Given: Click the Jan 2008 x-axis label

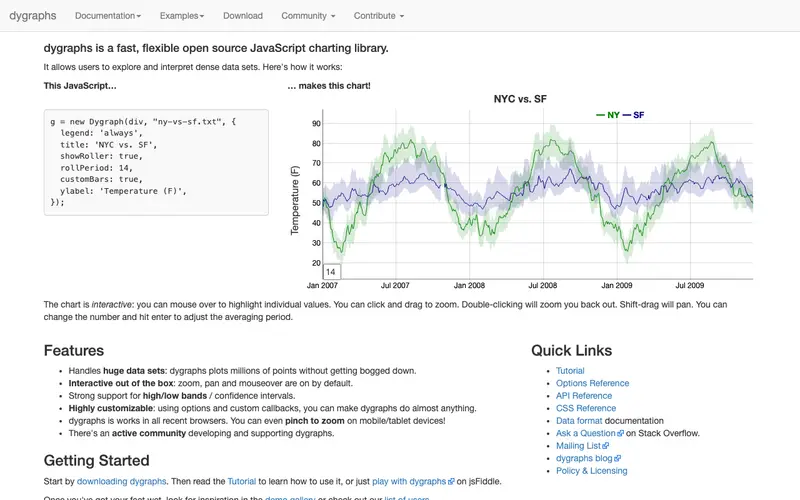Looking at the screenshot, I should [x=469, y=285].
